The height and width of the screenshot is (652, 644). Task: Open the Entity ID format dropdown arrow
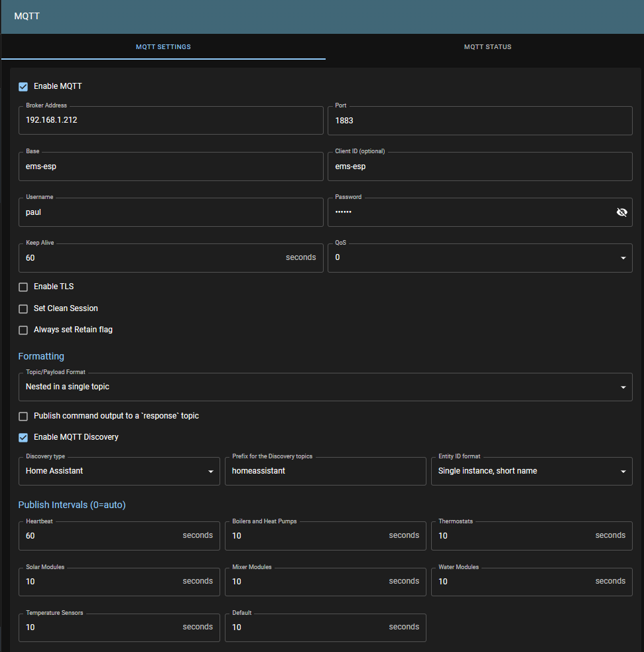pyautogui.click(x=624, y=471)
